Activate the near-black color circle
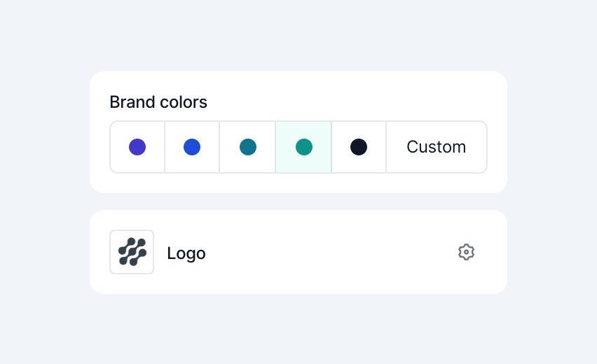Image resolution: width=597 pixels, height=364 pixels. pos(359,147)
